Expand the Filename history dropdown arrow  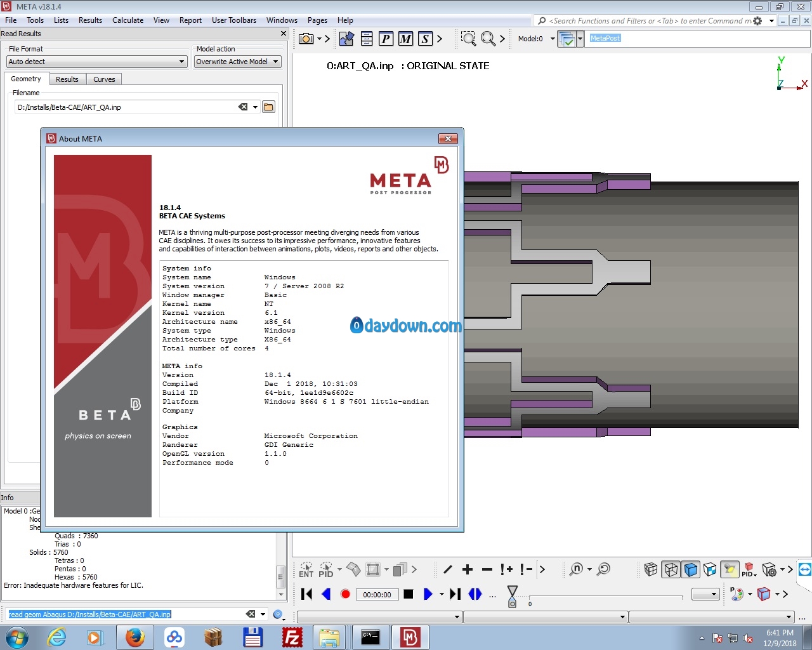[x=255, y=107]
